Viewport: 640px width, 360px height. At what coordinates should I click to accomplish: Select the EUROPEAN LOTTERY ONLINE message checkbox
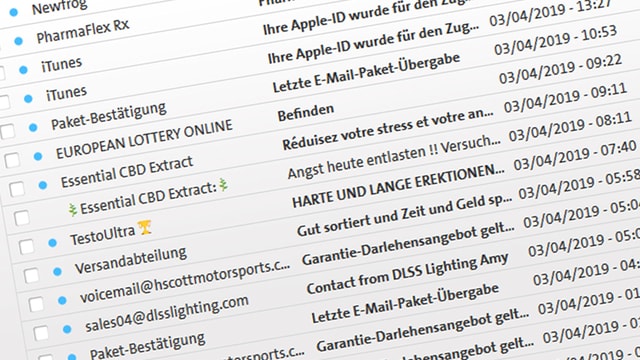(x=12, y=160)
